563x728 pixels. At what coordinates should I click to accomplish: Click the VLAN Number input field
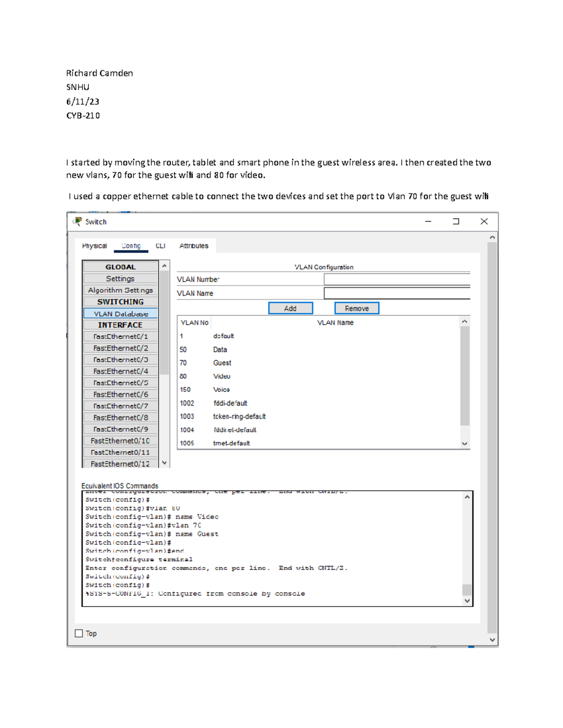coord(396,279)
